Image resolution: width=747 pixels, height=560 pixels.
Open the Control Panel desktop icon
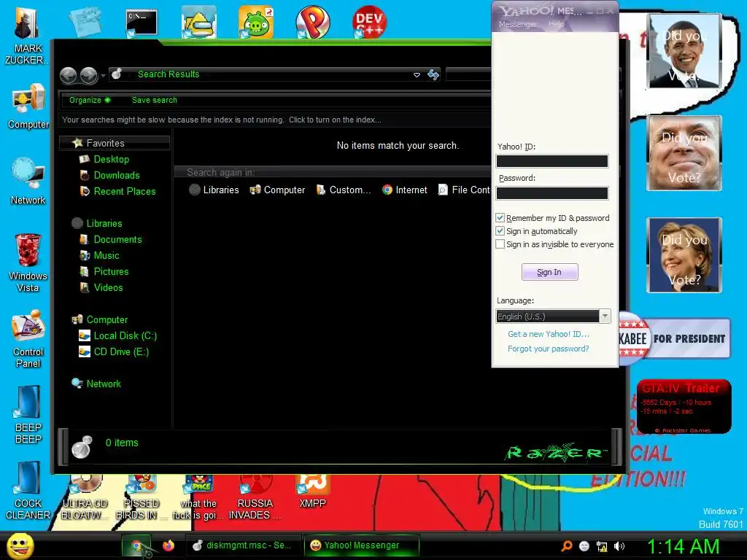pyautogui.click(x=28, y=338)
